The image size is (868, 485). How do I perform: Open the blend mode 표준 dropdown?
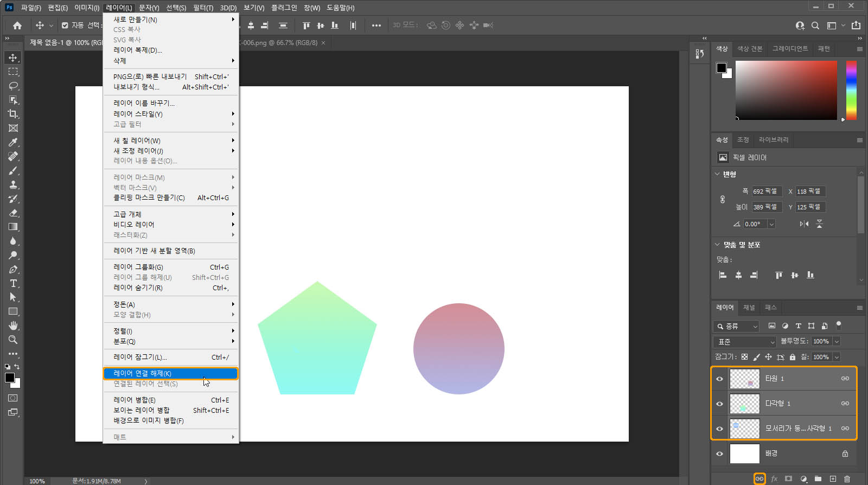pyautogui.click(x=745, y=342)
